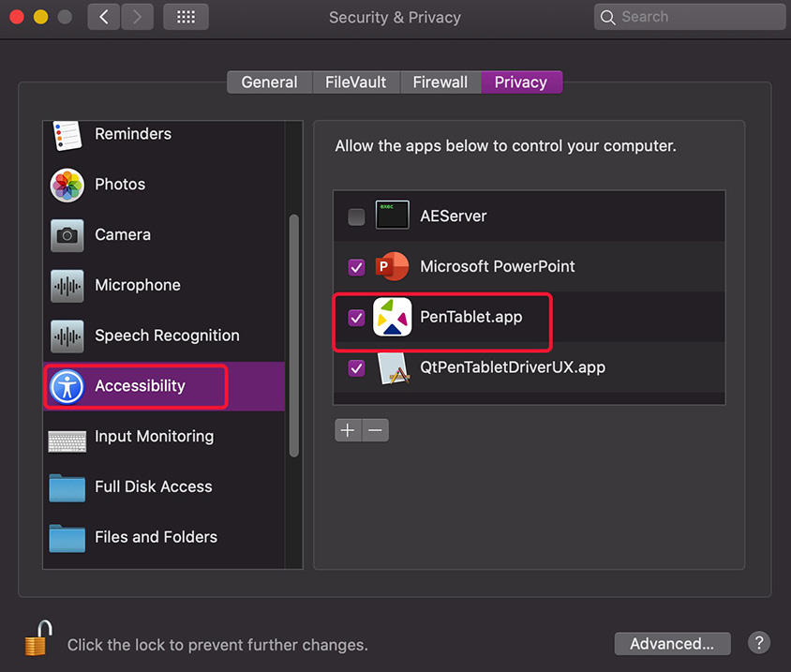Select the AEServer app name
791x672 pixels.
pos(453,216)
